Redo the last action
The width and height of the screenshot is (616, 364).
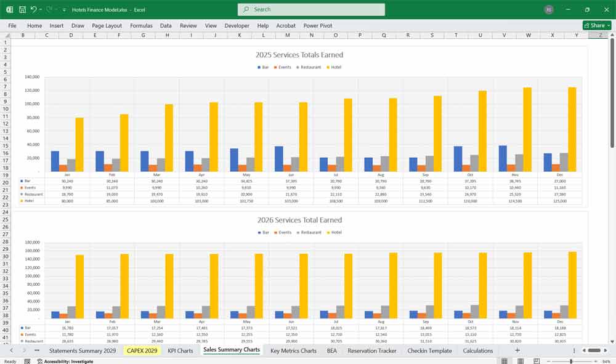49,9
